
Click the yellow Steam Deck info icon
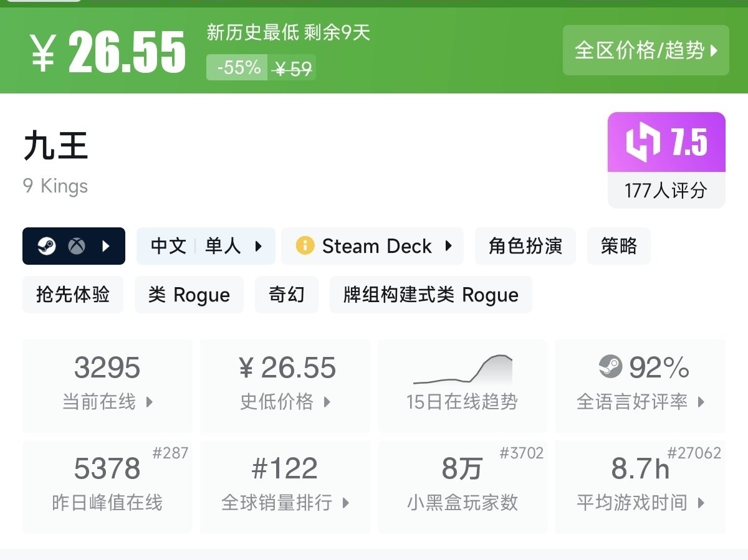(304, 246)
